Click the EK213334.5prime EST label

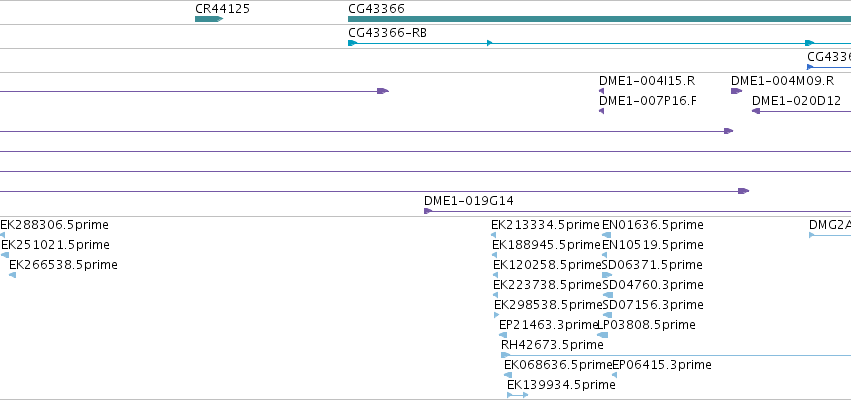(x=545, y=225)
